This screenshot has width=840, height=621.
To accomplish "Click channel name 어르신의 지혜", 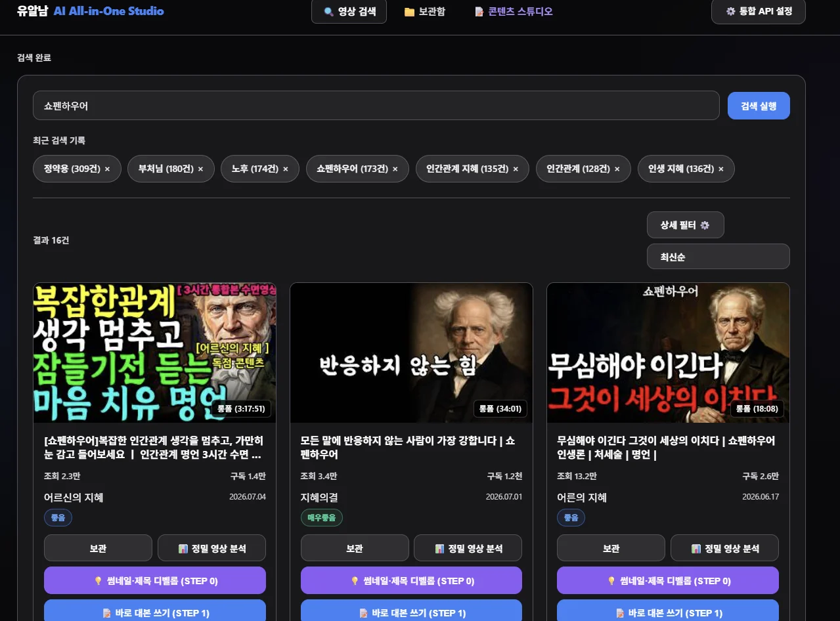I will pyautogui.click(x=74, y=498).
